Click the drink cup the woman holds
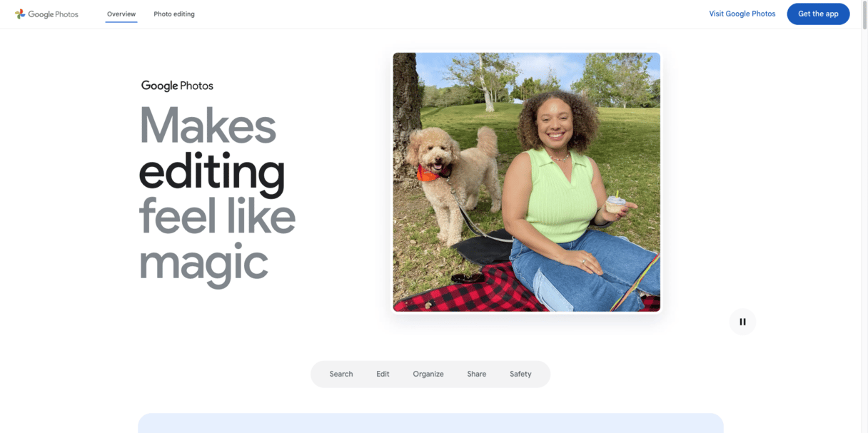Image resolution: width=868 pixels, height=433 pixels. tap(615, 204)
